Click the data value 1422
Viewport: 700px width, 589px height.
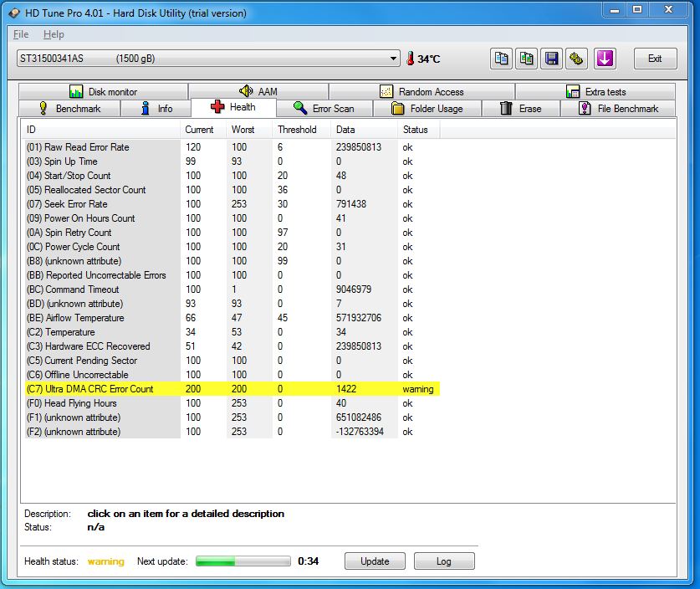346,389
